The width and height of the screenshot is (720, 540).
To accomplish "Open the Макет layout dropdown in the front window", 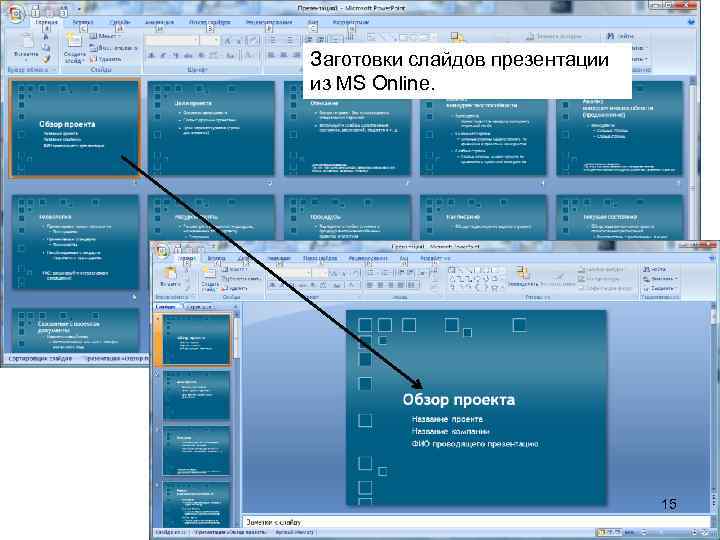I will coord(236,270).
